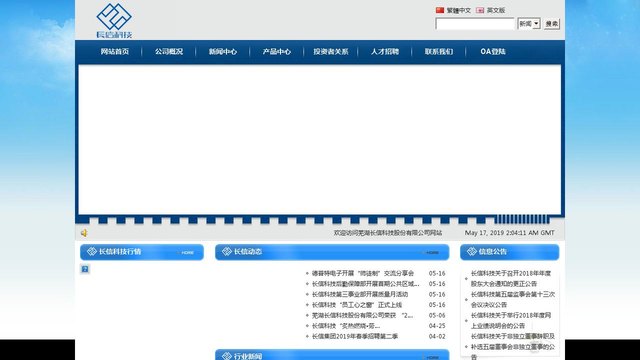Screen dimensions: 640x360
Task: Open the 新闻中心 menu item
Action: pyautogui.click(x=222, y=51)
